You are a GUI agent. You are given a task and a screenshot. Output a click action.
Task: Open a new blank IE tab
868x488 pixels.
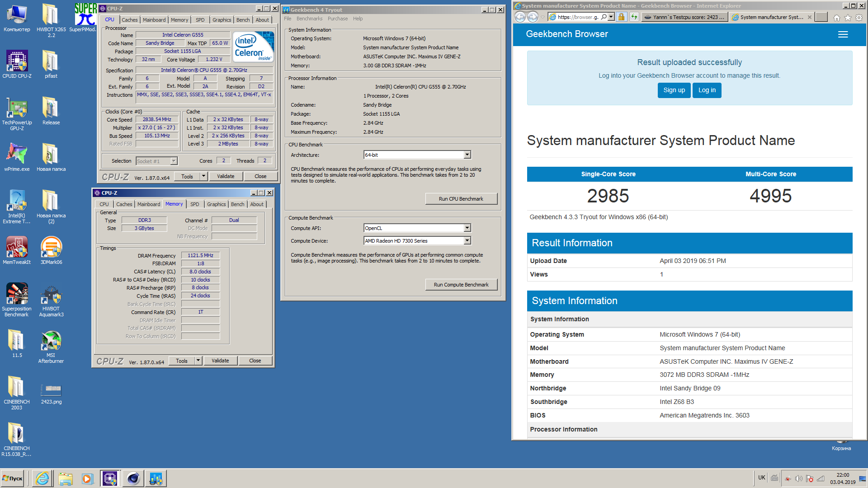coord(821,17)
